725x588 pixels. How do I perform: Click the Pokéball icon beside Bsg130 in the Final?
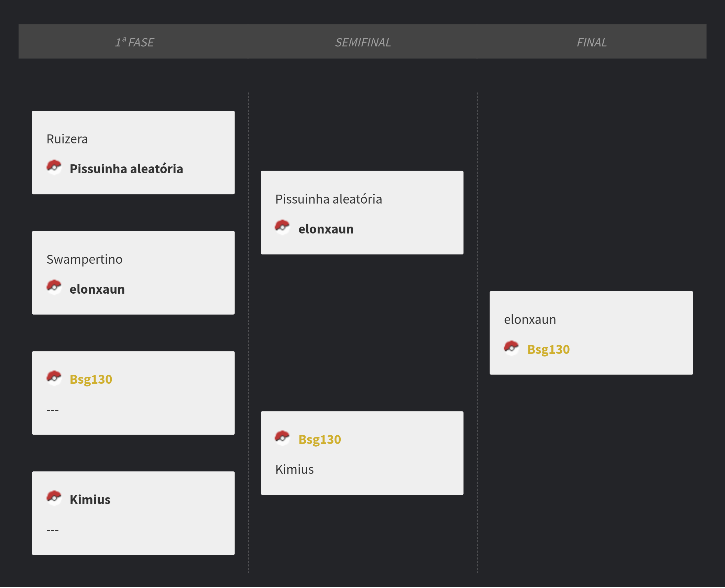pos(512,348)
